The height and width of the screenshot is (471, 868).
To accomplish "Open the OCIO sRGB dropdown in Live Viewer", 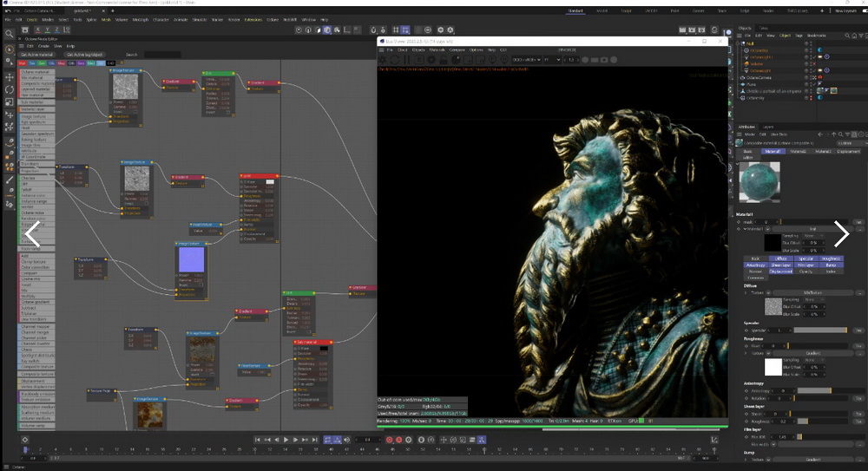I will pos(526,60).
